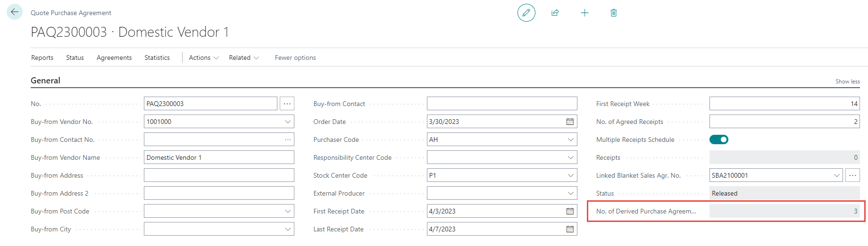Click Show less in General section
868x246 pixels.
pyautogui.click(x=847, y=82)
